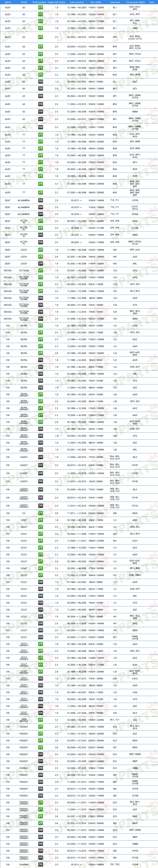Select the power cell 155kW / 211KM

[96, 228]
